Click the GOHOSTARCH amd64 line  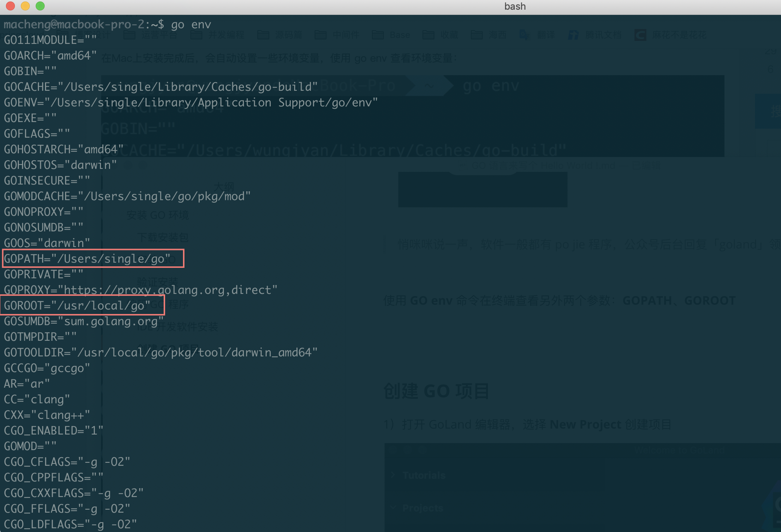tap(64, 149)
